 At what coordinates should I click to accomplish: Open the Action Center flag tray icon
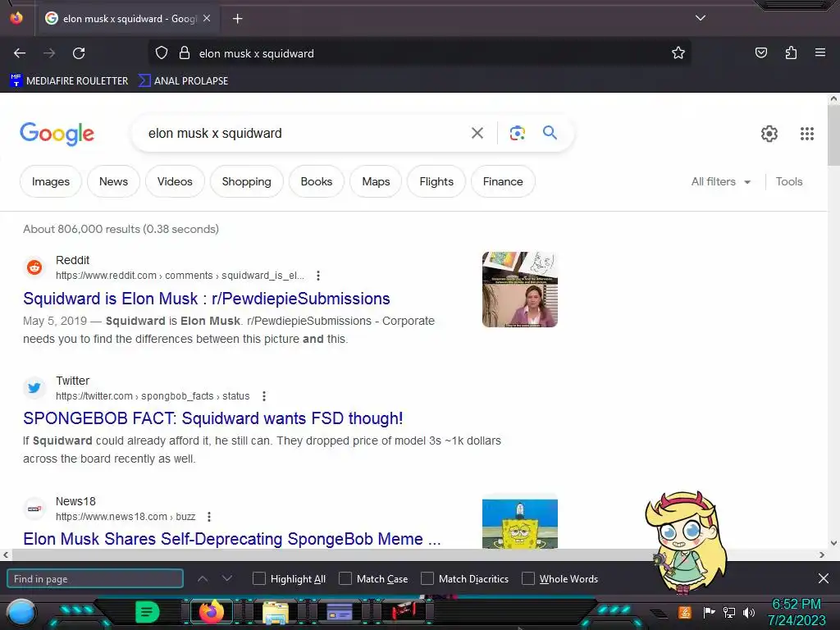coord(709,612)
